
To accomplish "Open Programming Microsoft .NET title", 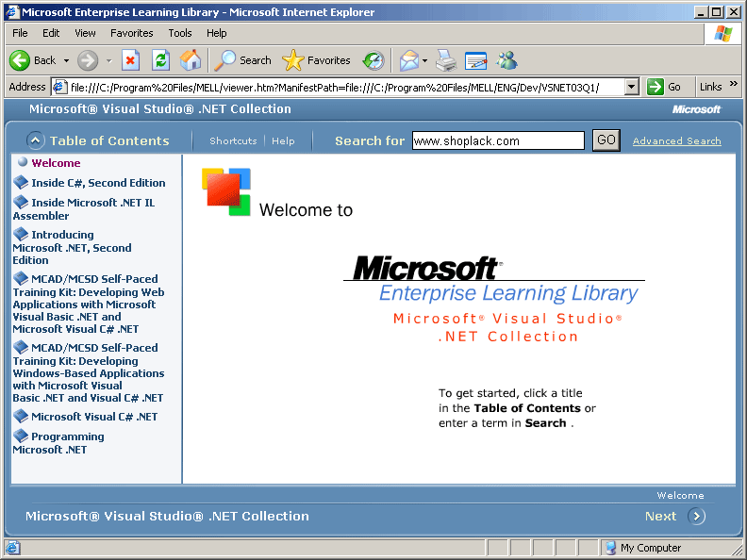I will point(58,443).
